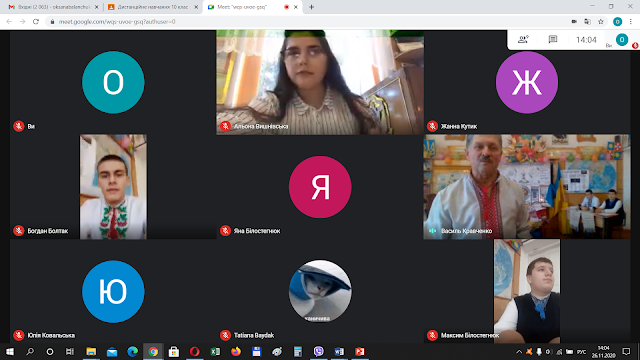Screen dimensions: 640x360
Task: Click muted mic icon beside Максим Білостегнюк
Action: coord(432,335)
